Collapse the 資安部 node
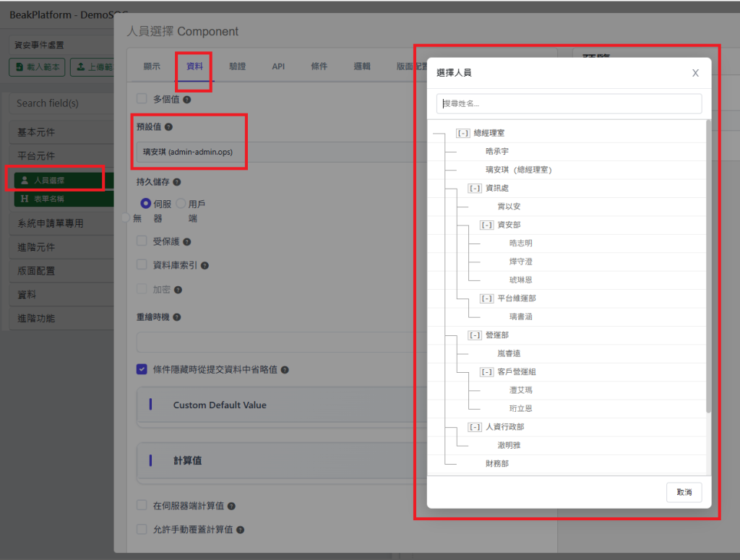The image size is (740, 560). click(x=486, y=225)
